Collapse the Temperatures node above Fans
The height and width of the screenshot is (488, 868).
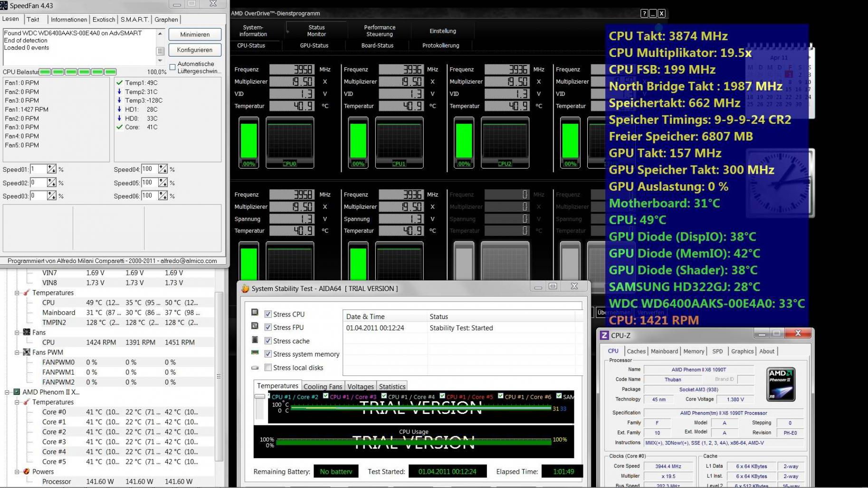pos(17,293)
